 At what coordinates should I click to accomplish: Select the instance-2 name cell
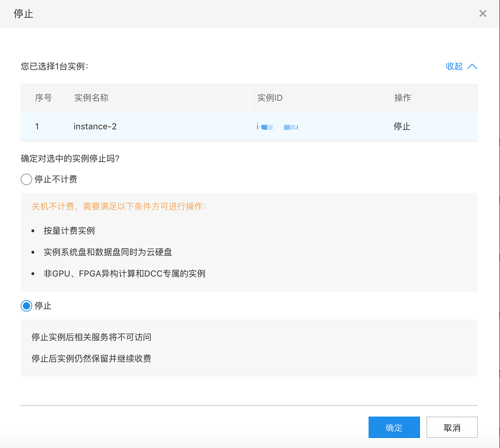95,127
